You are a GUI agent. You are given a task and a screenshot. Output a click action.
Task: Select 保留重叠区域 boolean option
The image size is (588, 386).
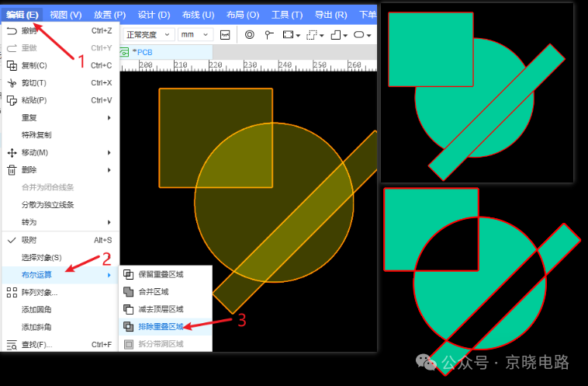click(165, 274)
